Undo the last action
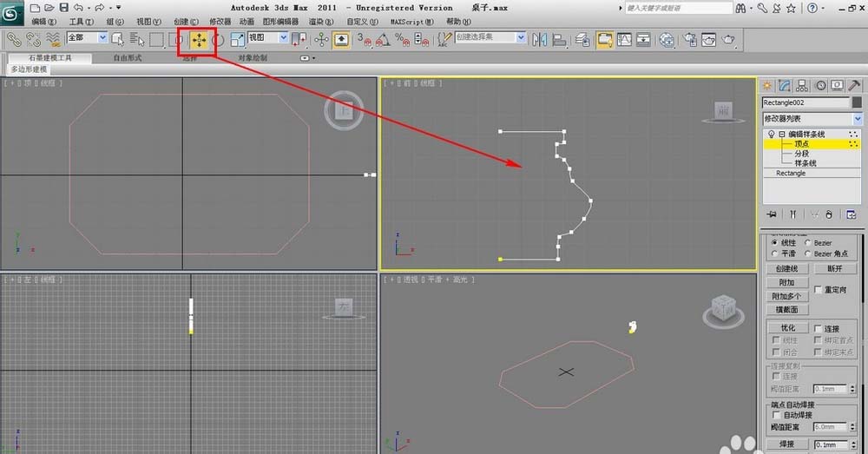 78,8
